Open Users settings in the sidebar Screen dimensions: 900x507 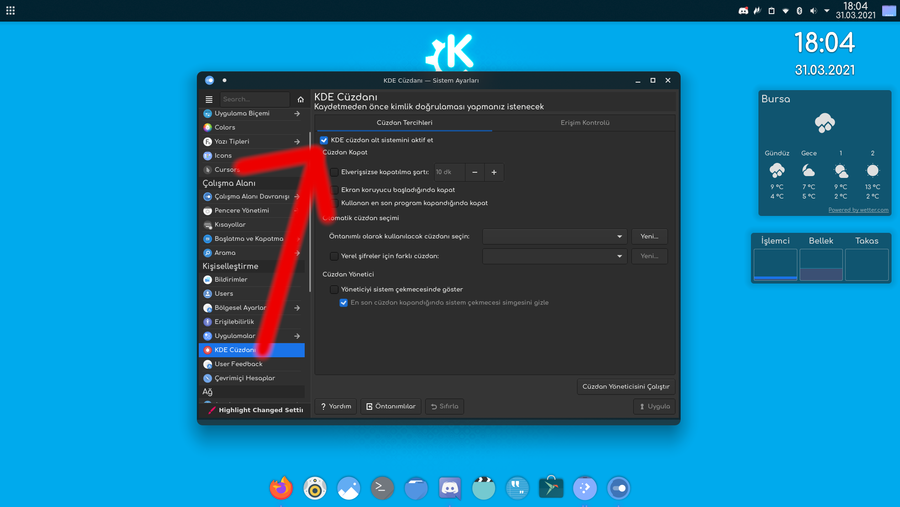click(251, 293)
